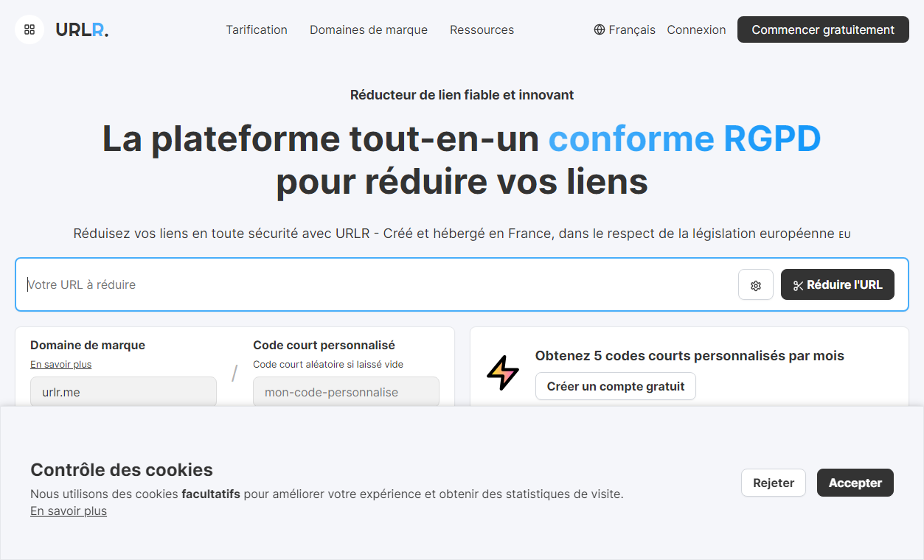Image resolution: width=924 pixels, height=560 pixels.
Task: Open En savoir plus under Domaine de marque
Action: click(x=60, y=365)
